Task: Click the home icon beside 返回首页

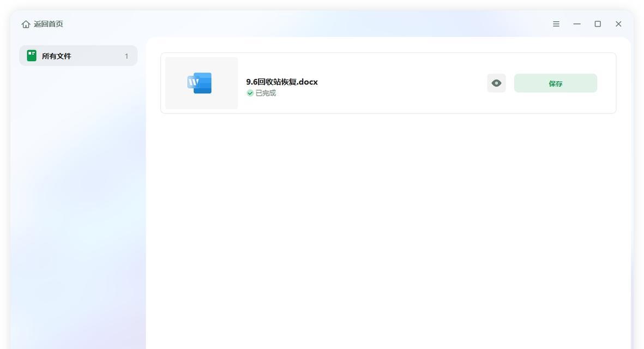Action: coord(26,24)
